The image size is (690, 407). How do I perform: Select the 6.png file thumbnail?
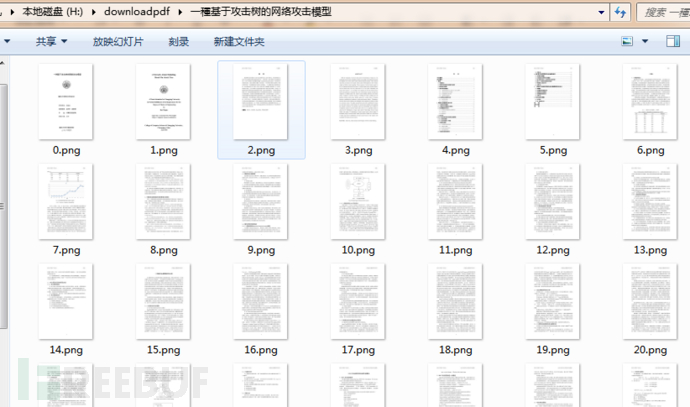[650, 102]
